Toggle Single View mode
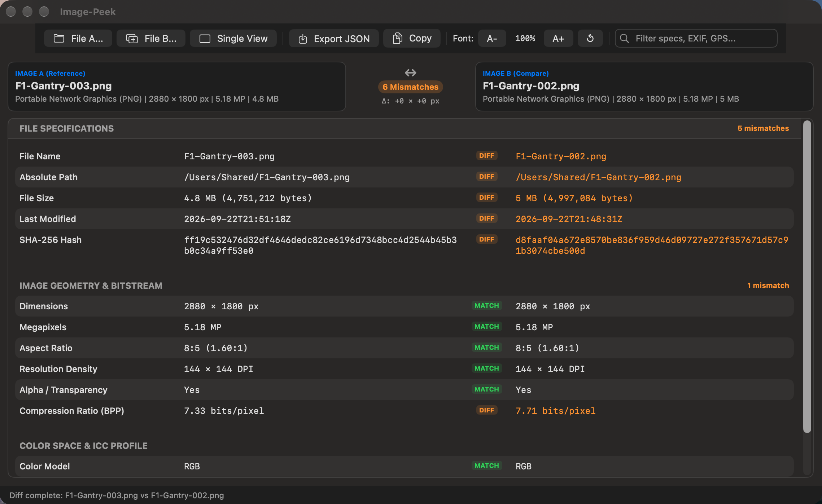Viewport: 822px width, 504px height. (233, 39)
